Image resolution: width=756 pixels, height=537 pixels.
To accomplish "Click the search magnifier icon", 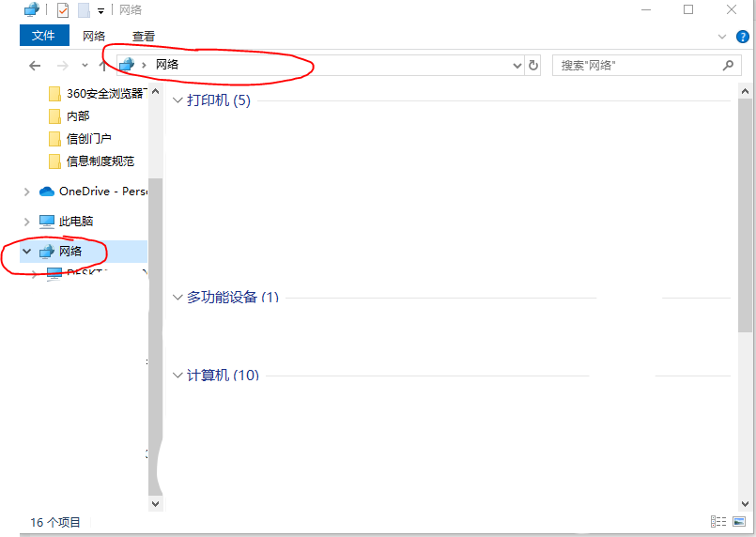I will [728, 65].
